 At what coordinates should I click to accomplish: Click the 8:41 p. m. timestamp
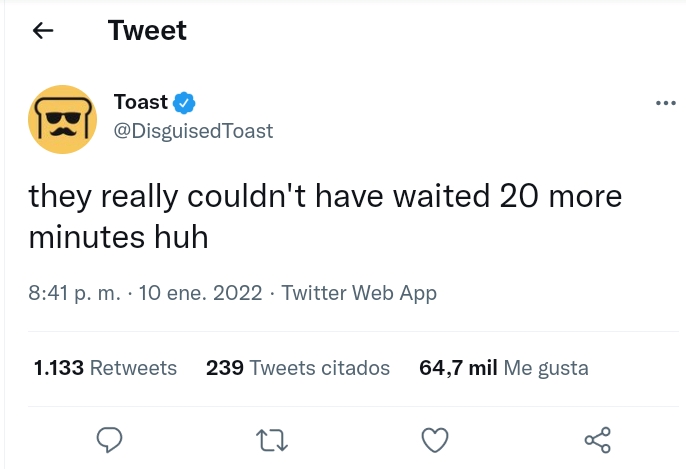(75, 294)
